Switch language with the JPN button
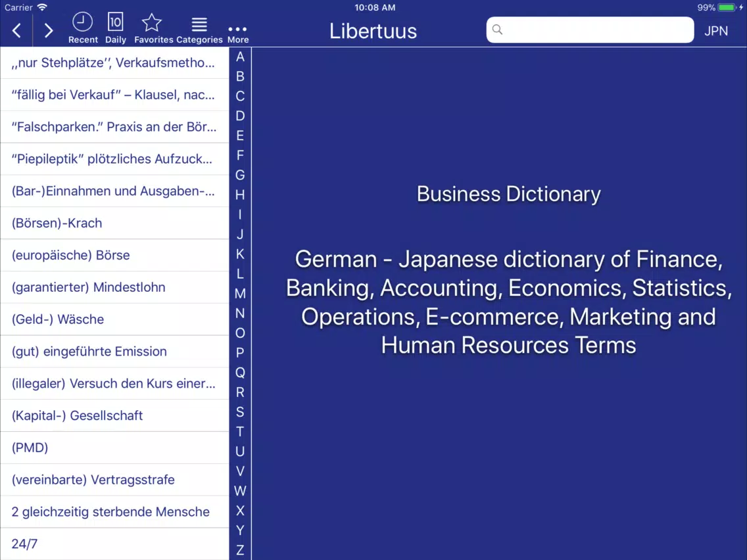The width and height of the screenshot is (747, 560). coord(715,31)
